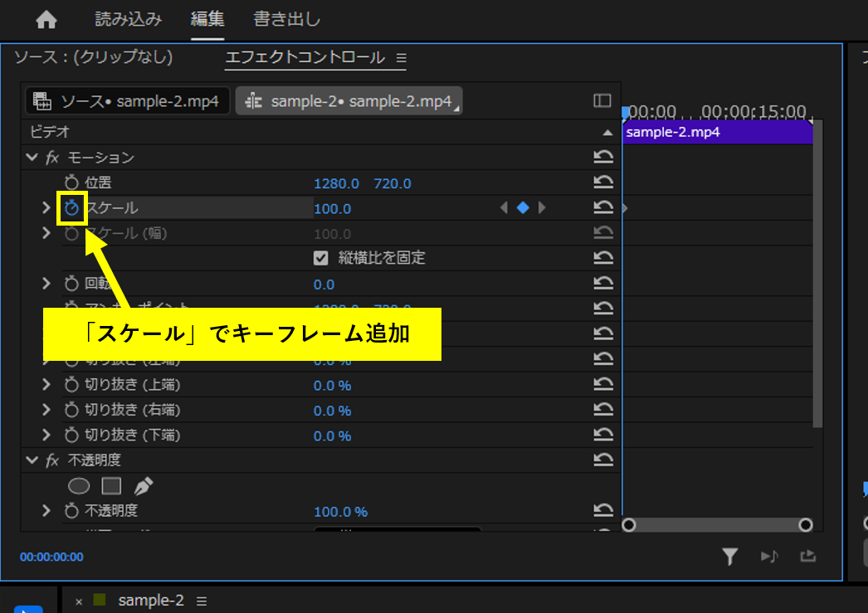Click the blue スケール value 100.0
The image size is (868, 613).
tap(333, 208)
